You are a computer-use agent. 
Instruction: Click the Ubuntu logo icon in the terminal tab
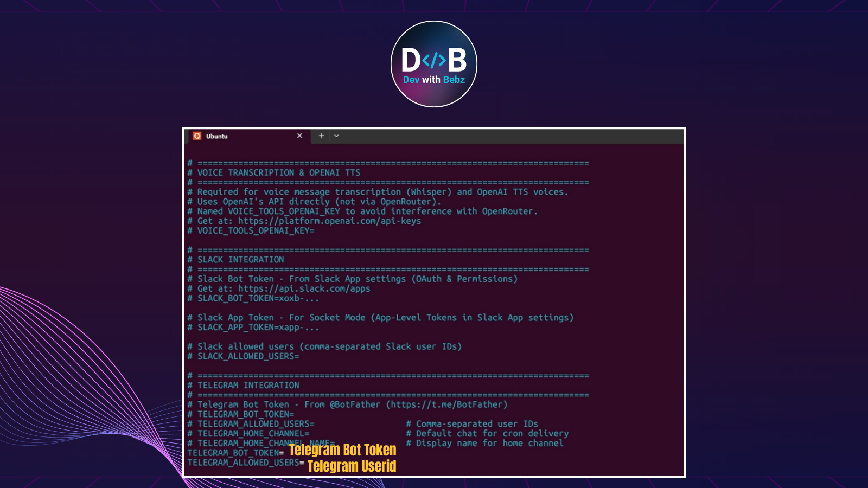(x=197, y=136)
